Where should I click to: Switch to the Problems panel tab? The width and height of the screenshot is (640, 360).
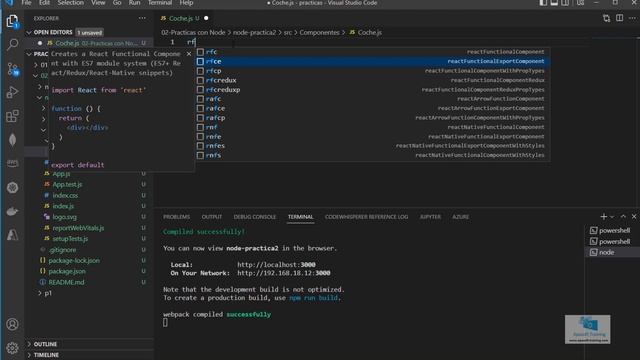176,217
